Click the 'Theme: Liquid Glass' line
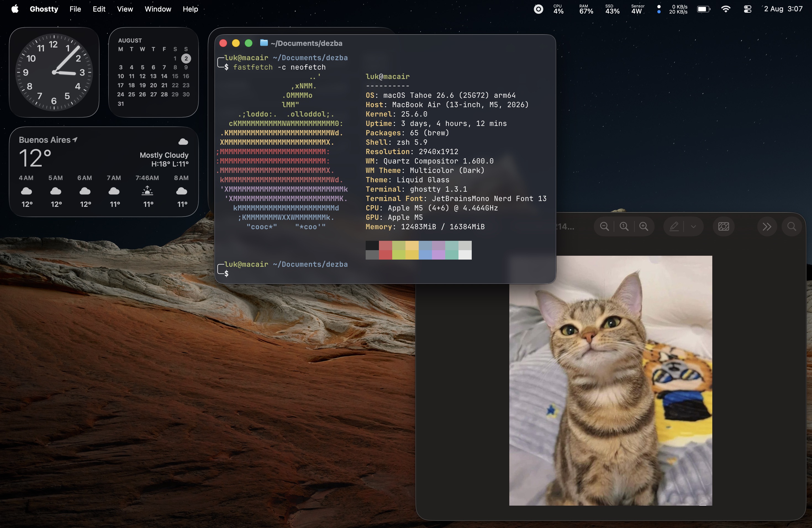 [x=407, y=180]
